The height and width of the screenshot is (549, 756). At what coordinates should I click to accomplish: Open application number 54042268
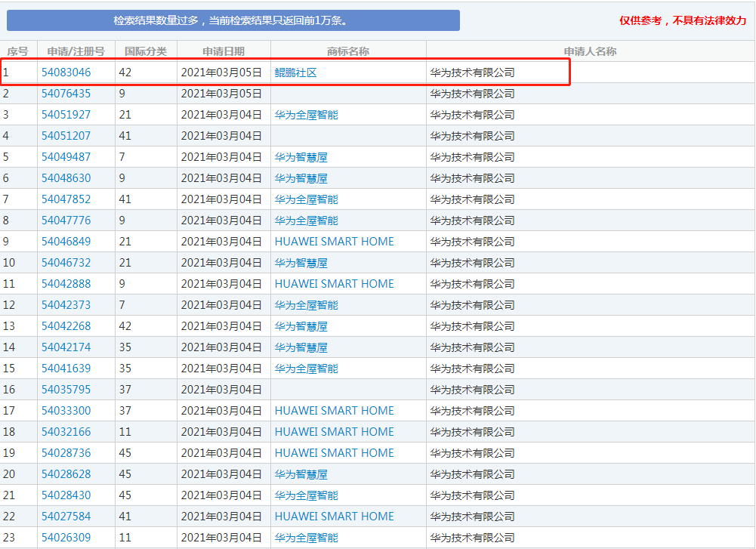pyautogui.click(x=66, y=325)
